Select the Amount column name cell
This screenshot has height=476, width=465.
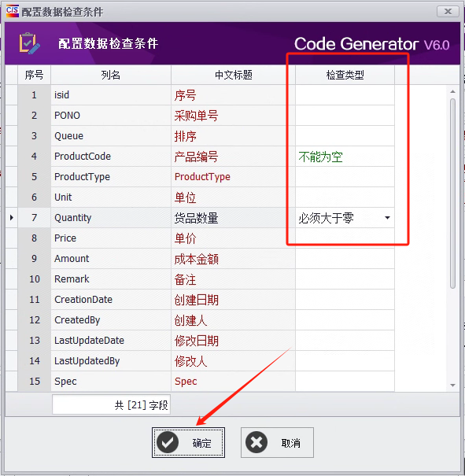point(111,259)
